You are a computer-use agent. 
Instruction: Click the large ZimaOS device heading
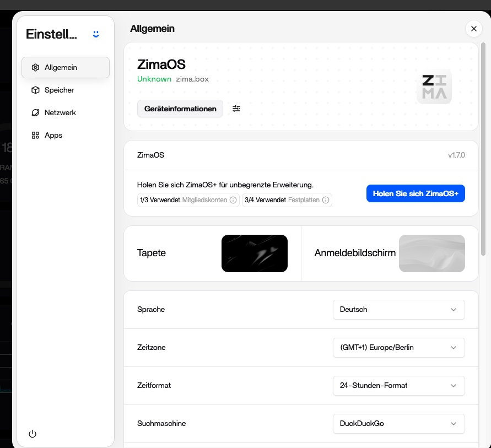(x=161, y=64)
